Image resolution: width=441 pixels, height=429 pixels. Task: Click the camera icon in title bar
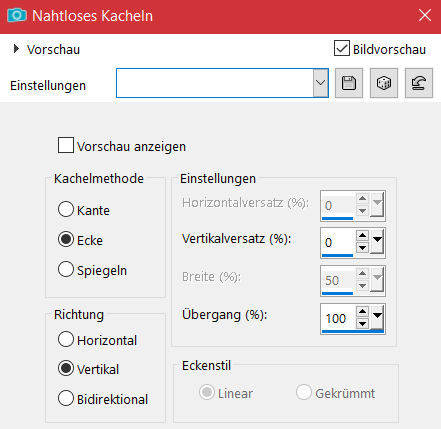pyautogui.click(x=17, y=15)
